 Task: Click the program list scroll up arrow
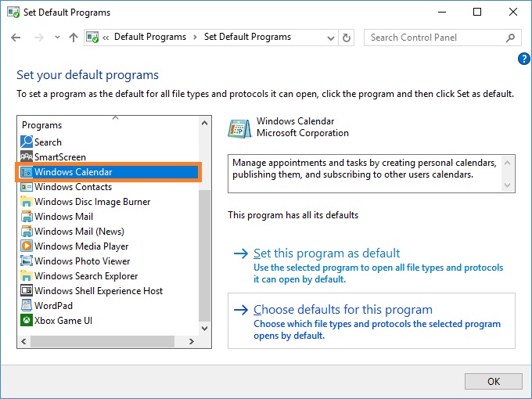tap(205, 123)
